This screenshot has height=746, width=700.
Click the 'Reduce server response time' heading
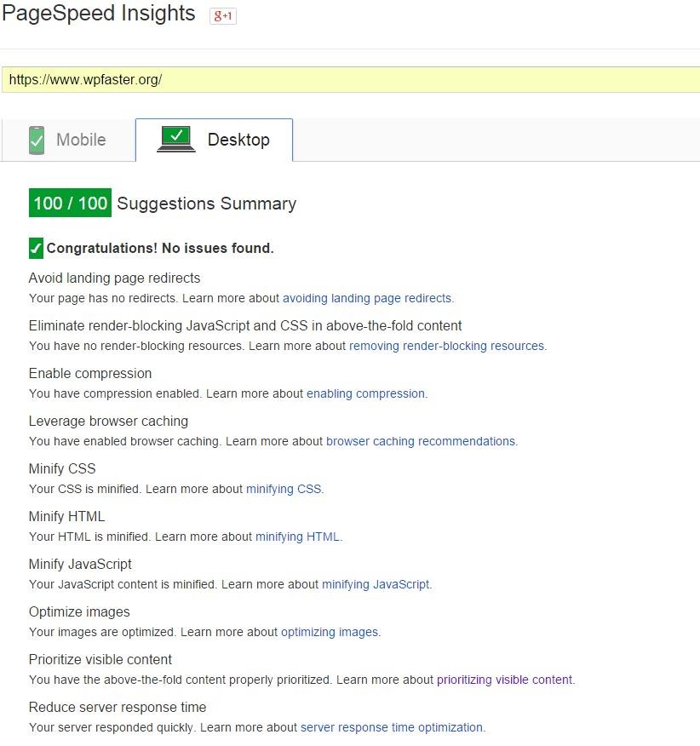(118, 707)
